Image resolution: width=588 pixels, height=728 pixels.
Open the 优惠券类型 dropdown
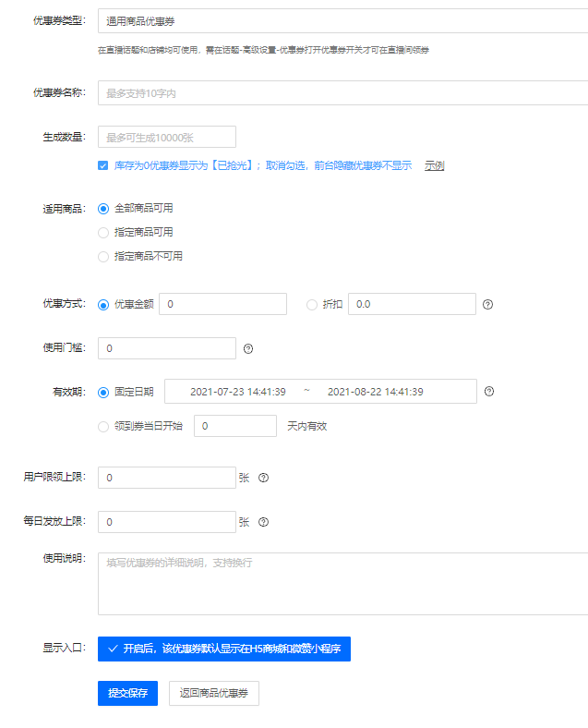342,21
